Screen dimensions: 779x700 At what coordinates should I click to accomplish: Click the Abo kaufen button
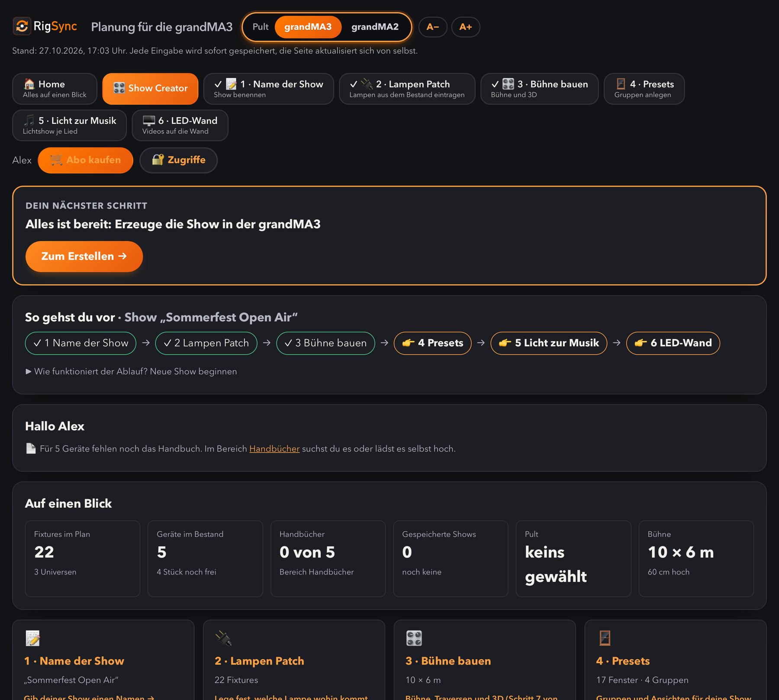(x=85, y=160)
